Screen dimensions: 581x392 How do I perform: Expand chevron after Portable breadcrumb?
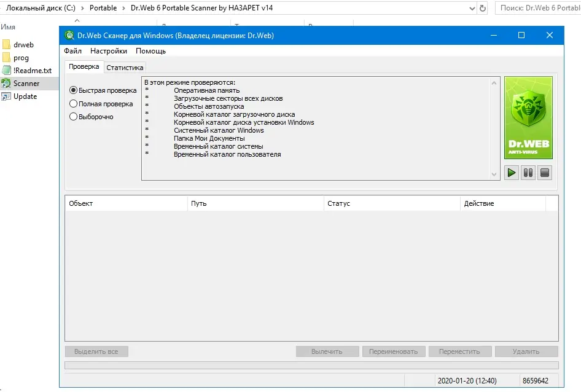(124, 8)
